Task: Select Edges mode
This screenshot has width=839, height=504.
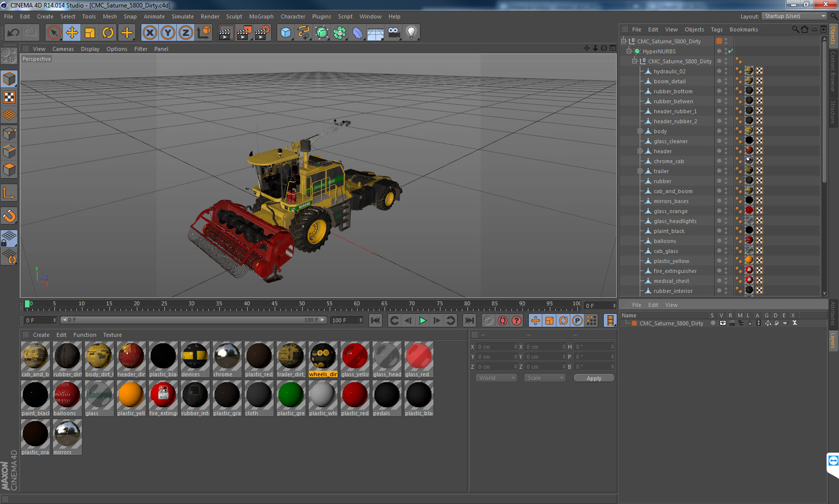Action: [9, 152]
